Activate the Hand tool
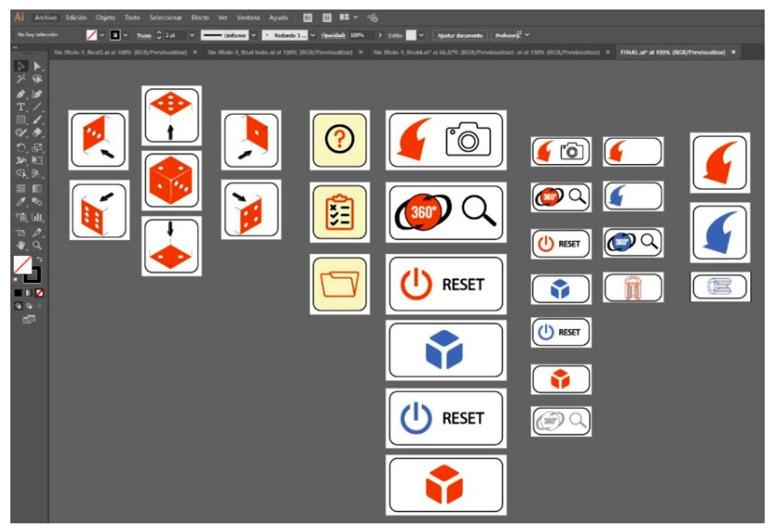This screenshot has height=532, width=775. click(21, 246)
